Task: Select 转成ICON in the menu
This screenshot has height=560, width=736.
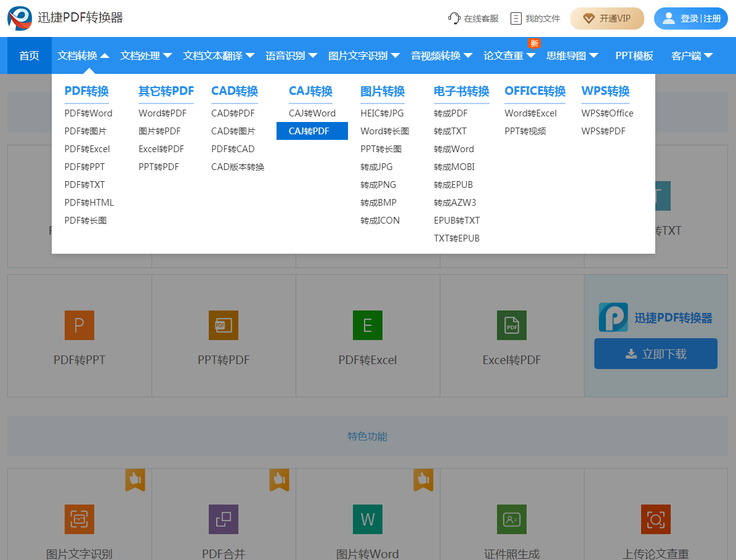Action: tap(380, 220)
